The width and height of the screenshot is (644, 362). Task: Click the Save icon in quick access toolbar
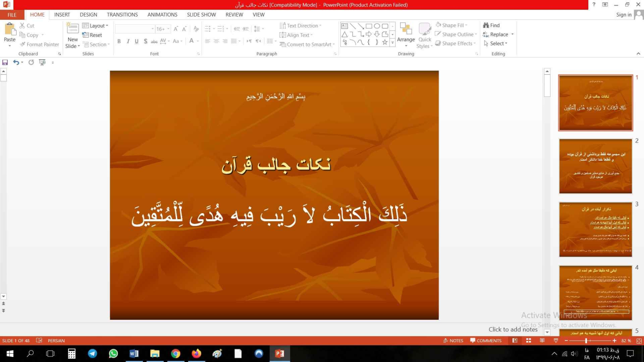click(x=5, y=62)
